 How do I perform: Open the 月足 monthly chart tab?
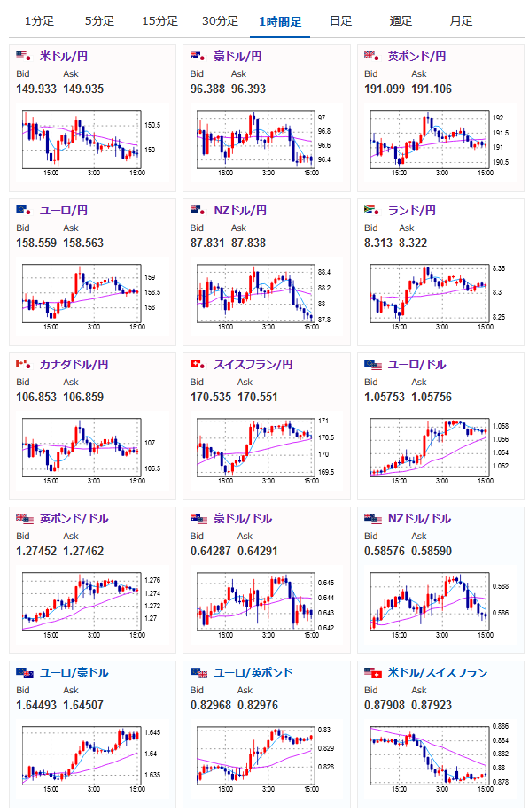pos(461,21)
